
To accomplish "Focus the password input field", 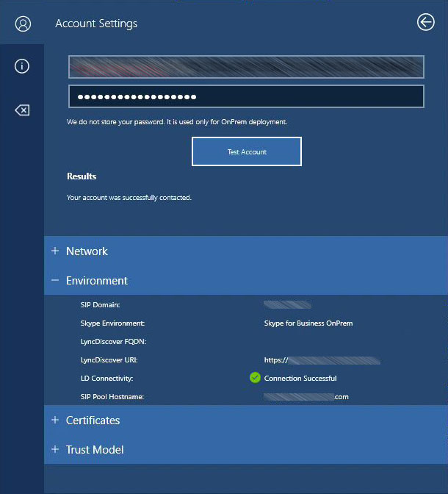I will [x=246, y=97].
